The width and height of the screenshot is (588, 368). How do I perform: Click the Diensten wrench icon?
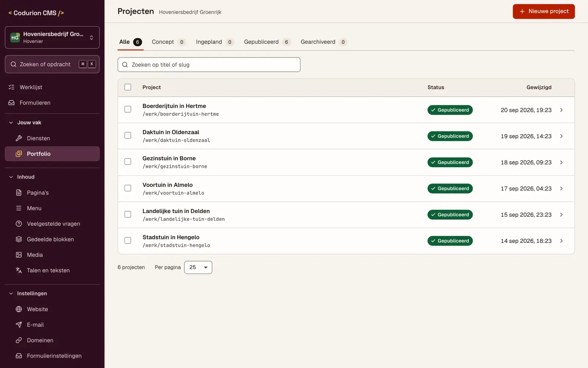coord(19,138)
